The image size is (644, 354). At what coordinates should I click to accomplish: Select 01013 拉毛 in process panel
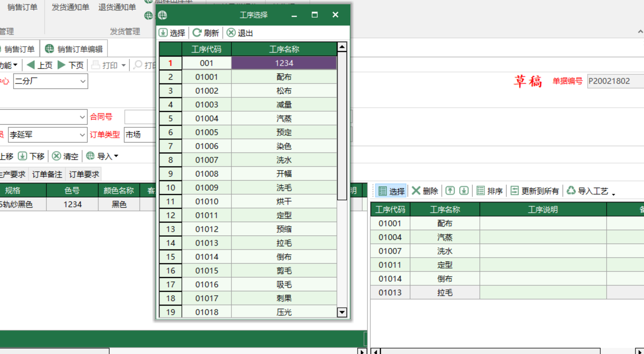[x=507, y=293]
